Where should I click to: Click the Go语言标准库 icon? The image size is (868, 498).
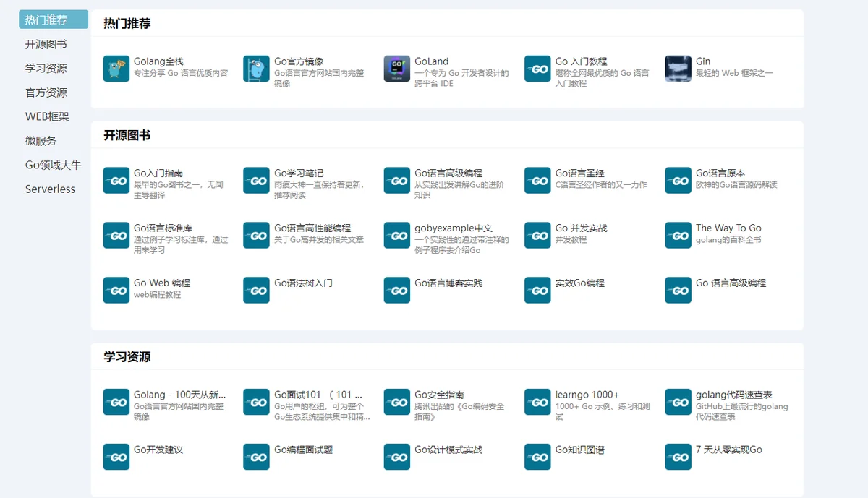coord(116,236)
